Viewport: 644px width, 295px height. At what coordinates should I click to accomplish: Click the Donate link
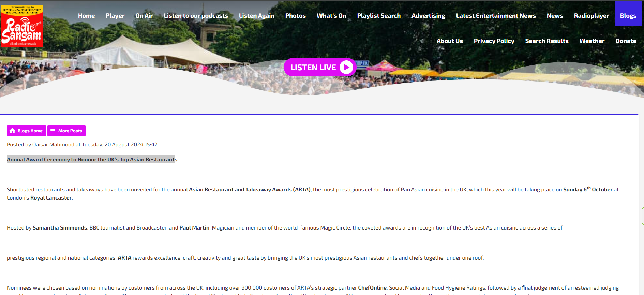(x=626, y=41)
